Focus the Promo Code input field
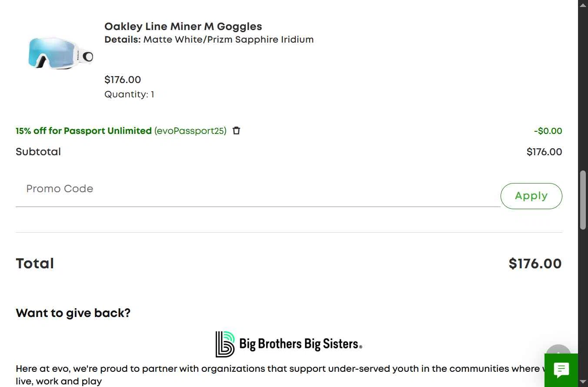588x387 pixels. tap(257, 189)
